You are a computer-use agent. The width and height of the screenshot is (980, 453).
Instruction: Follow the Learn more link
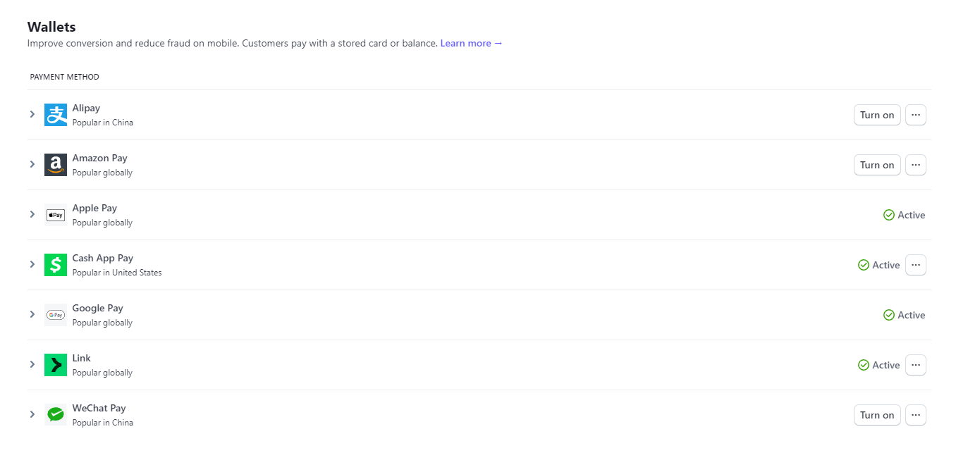(x=472, y=44)
